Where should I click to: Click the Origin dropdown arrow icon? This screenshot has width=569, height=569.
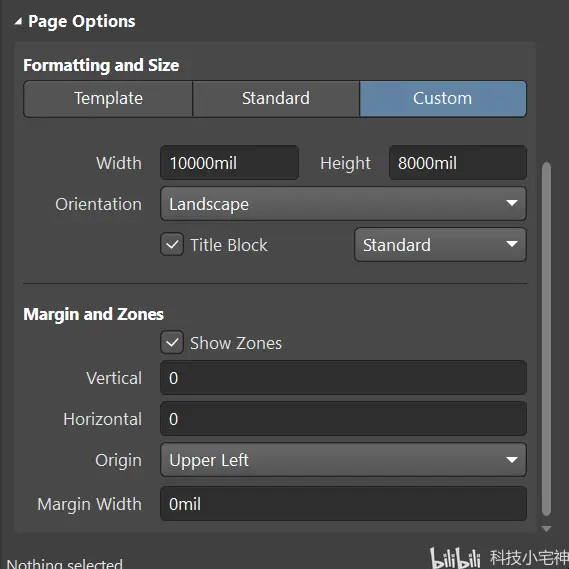click(512, 460)
